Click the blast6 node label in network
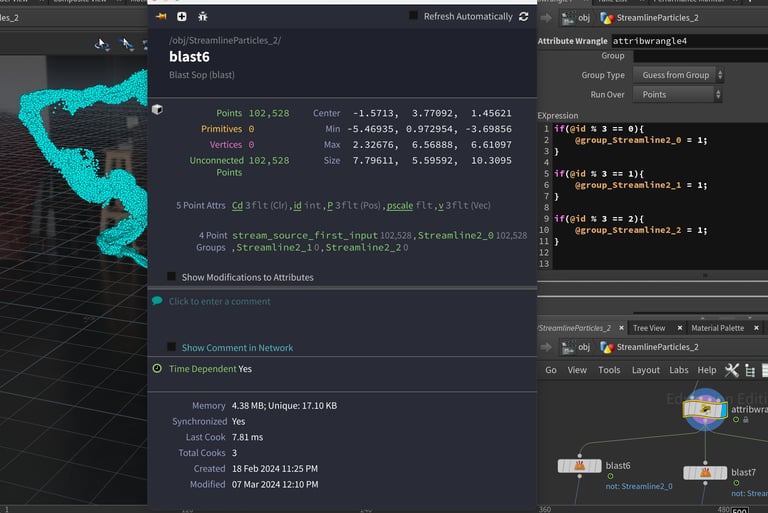Screen dimensions: 768x513 pyautogui.click(x=618, y=465)
